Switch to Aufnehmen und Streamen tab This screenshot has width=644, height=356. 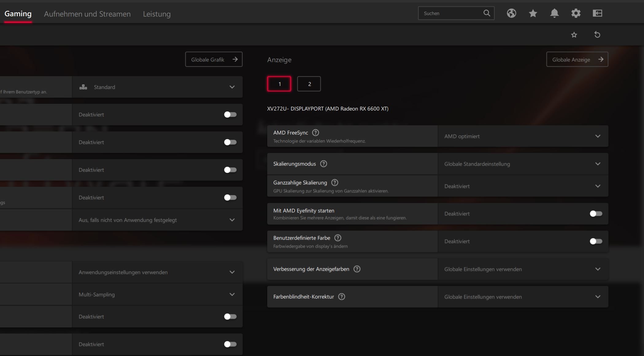point(87,14)
